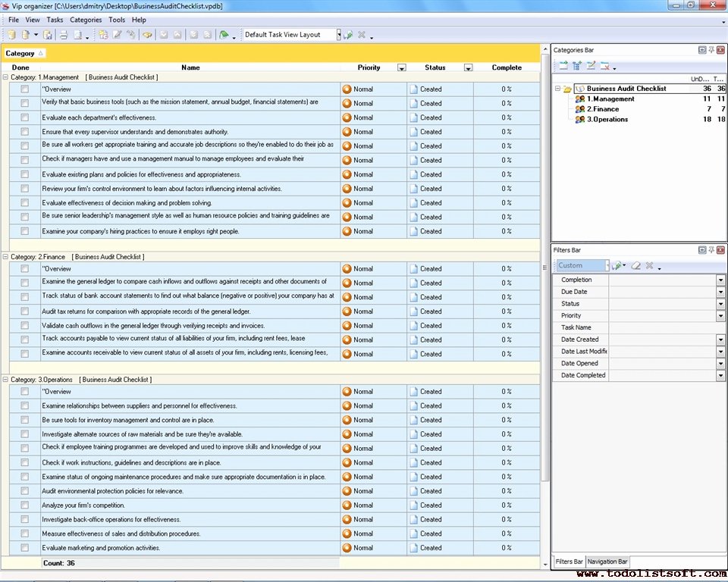728x582 pixels.
Task: Open the Priority column filter dropdown
Action: pos(402,67)
